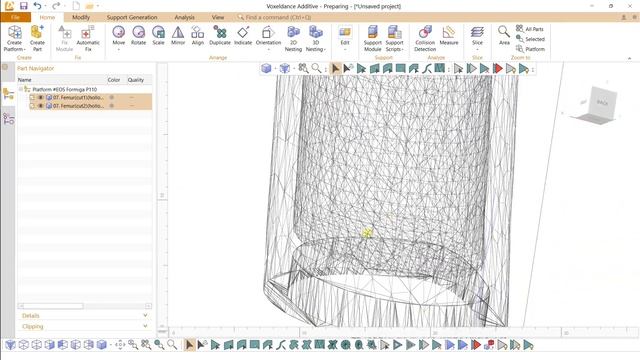Image resolution: width=640 pixels, height=360 pixels.
Task: Collapse the Platform #EOS Formiga P110 node
Action: tap(21, 89)
